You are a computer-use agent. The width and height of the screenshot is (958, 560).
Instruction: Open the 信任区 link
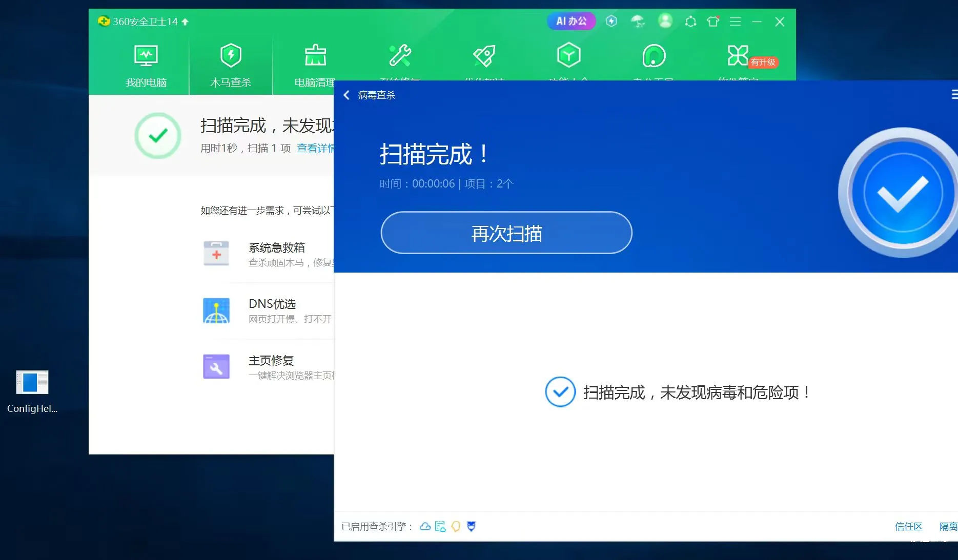pos(908,526)
